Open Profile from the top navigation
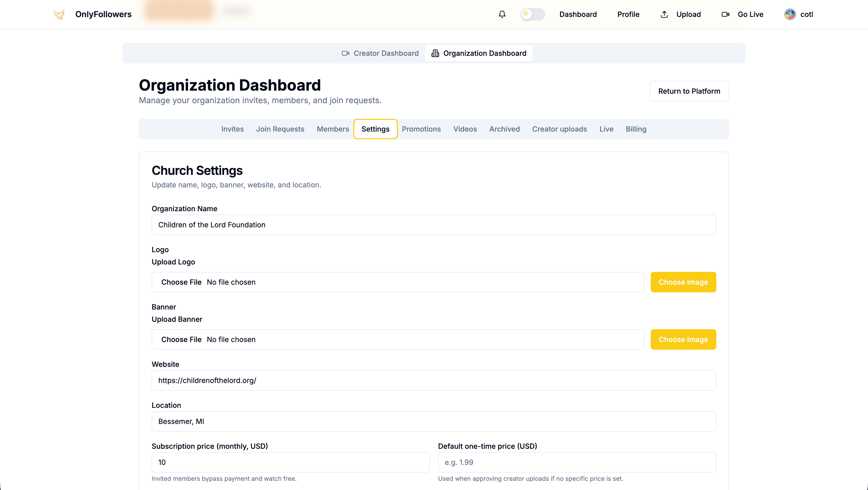 pyautogui.click(x=628, y=14)
